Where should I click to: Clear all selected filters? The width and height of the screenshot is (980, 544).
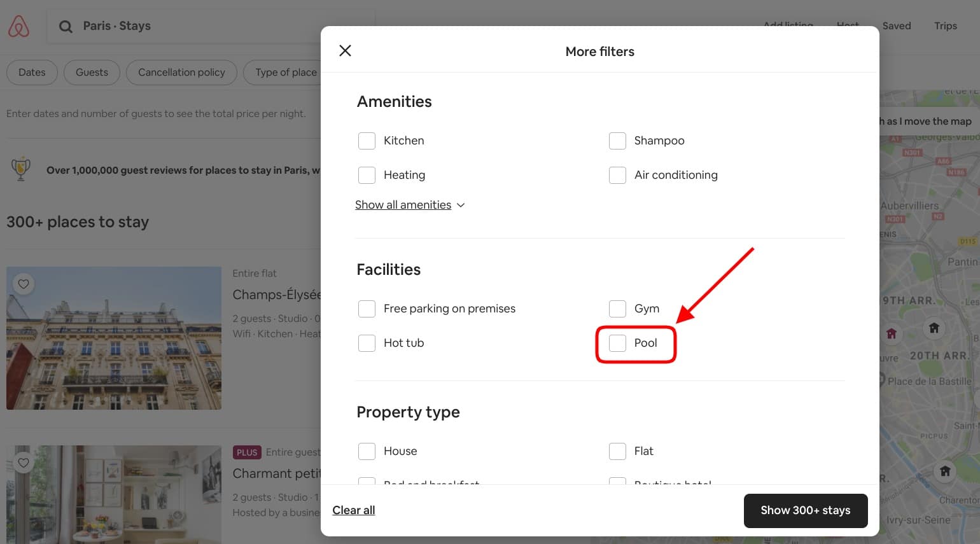click(354, 510)
